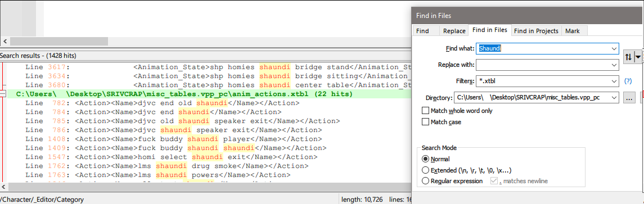
Task: Enable Match case checkbox
Action: pyautogui.click(x=426, y=122)
